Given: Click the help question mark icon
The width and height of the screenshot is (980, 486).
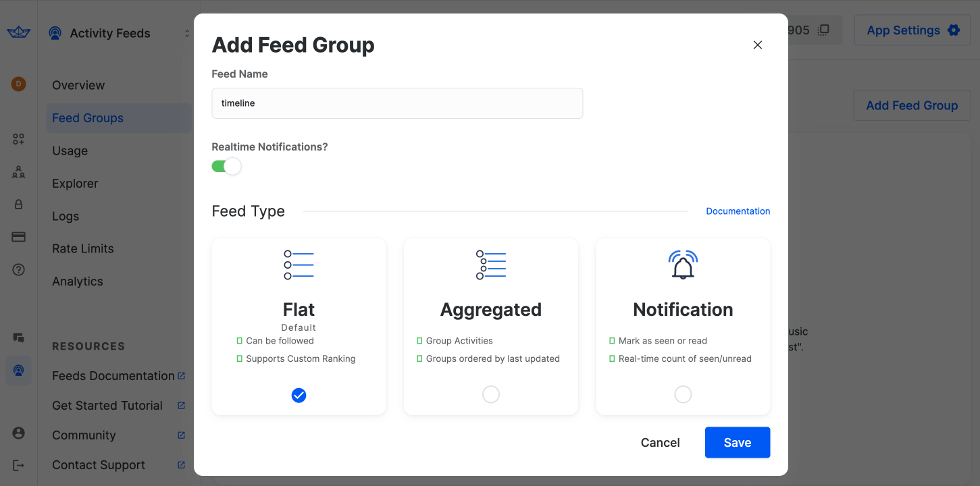Looking at the screenshot, I should point(19,269).
